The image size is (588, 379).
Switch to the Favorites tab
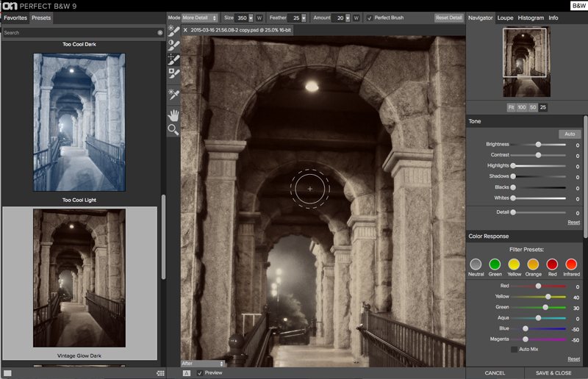(15, 17)
